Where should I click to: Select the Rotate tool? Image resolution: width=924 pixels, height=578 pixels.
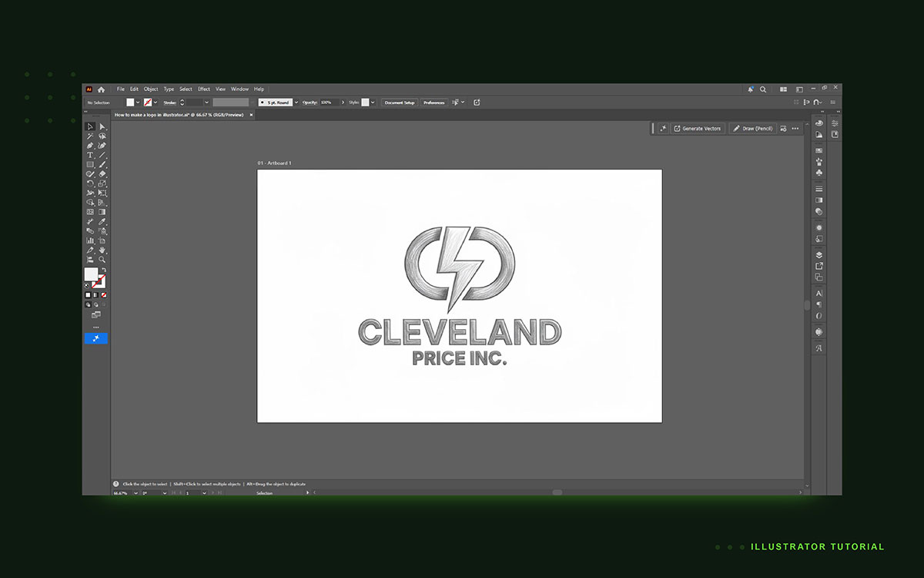89,183
